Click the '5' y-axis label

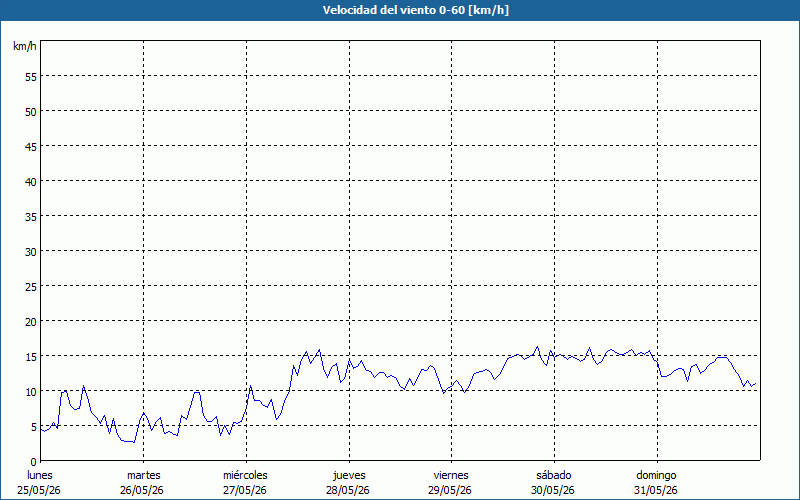34,426
